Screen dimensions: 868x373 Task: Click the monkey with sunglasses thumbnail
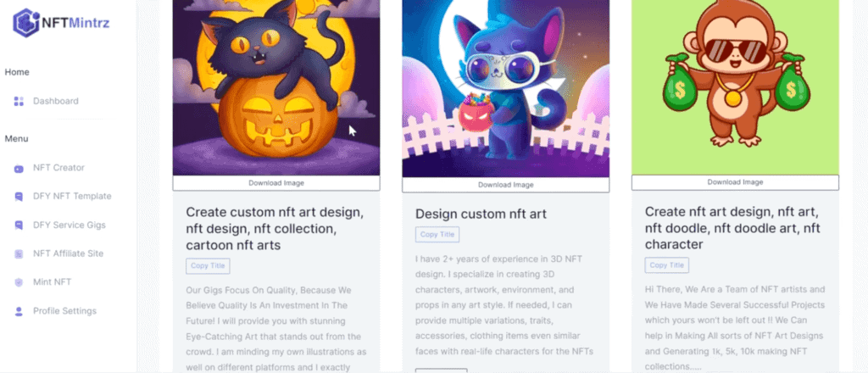pyautogui.click(x=735, y=86)
